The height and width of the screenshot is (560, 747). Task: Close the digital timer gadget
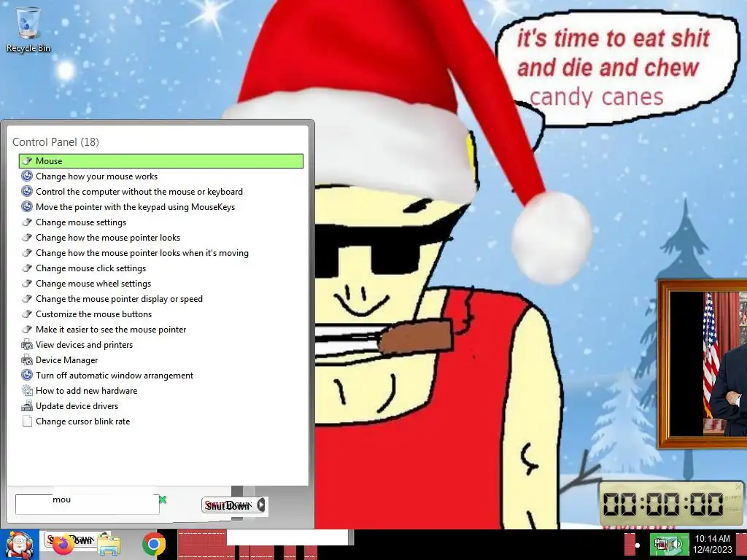(738, 487)
